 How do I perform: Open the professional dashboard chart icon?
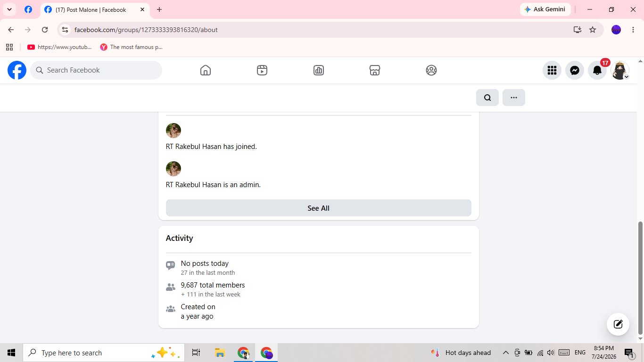(319, 70)
